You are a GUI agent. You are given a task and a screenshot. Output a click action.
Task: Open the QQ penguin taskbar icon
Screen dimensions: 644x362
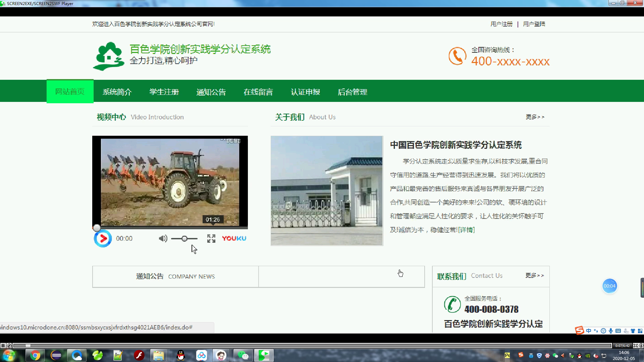[x=181, y=355]
